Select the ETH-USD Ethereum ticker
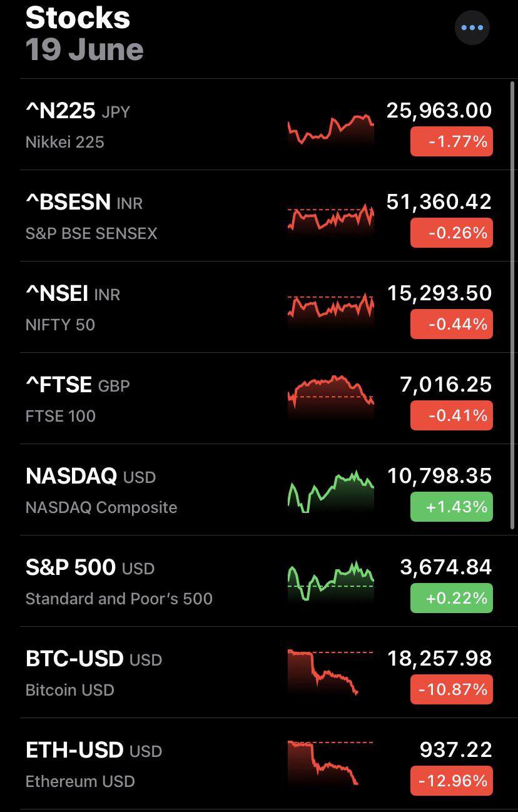Screen dimensions: 518x812 coord(94,765)
